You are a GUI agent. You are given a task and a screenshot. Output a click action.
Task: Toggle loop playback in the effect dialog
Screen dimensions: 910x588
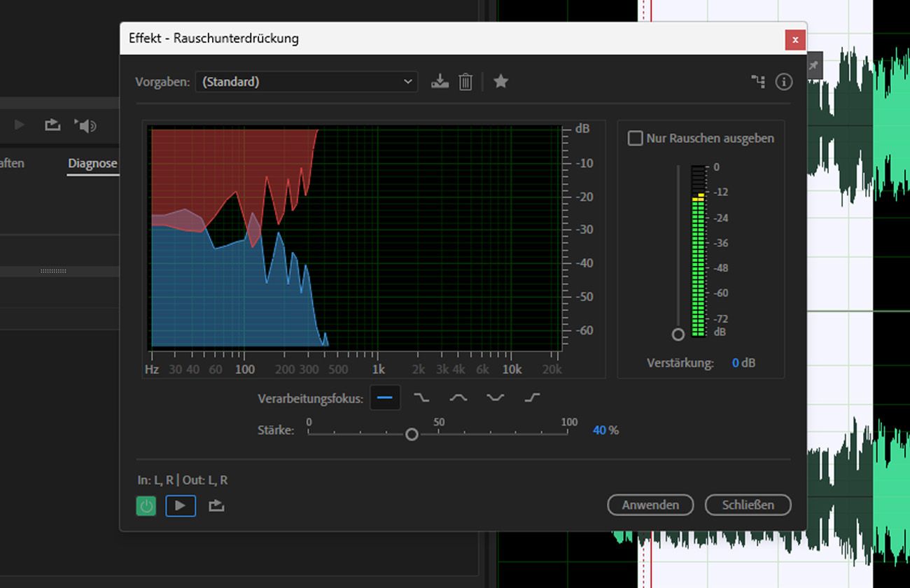(216, 505)
